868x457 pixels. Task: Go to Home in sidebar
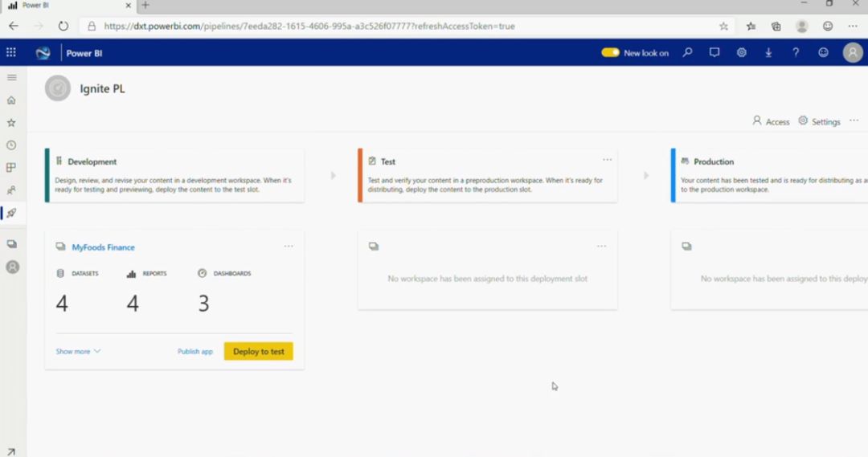pyautogui.click(x=11, y=100)
